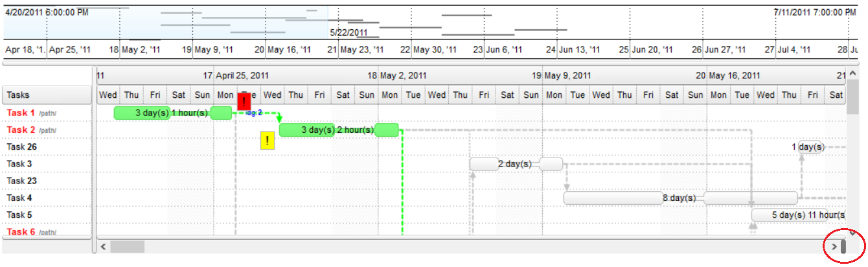Image resolution: width=868 pixels, height=267 pixels.
Task: Click Jun 6, '11 in the overview timeline
Action: click(x=505, y=50)
